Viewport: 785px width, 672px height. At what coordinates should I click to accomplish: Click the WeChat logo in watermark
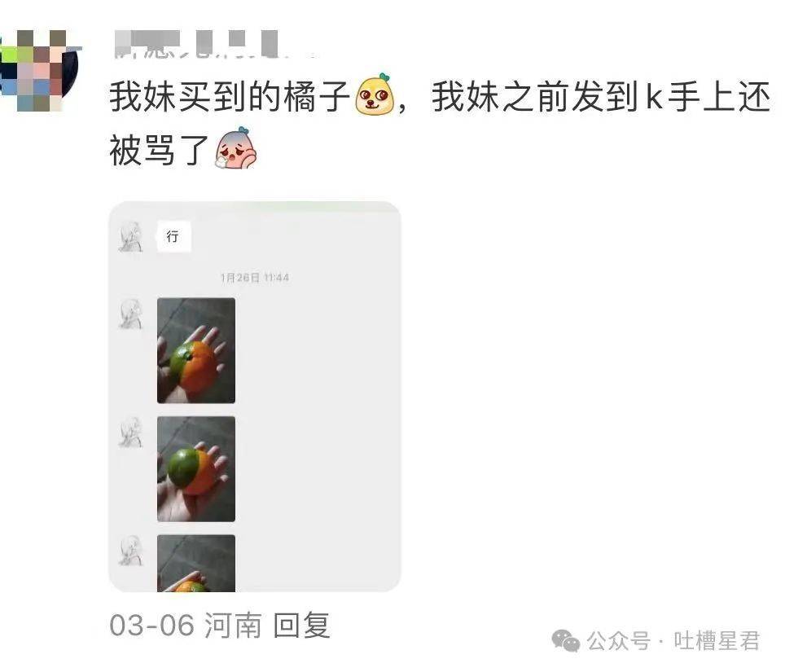point(565,641)
